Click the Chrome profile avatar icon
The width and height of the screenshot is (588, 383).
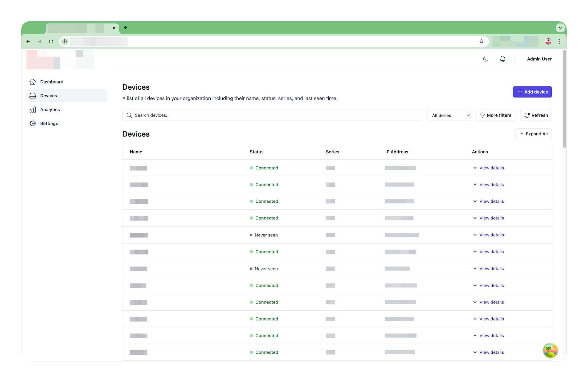(548, 41)
